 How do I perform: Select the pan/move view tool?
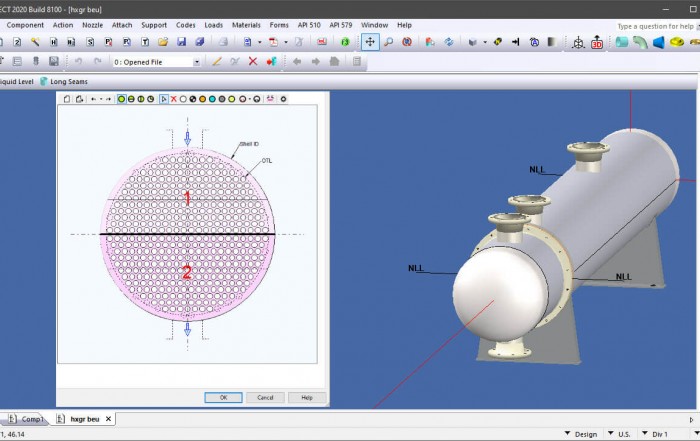(370, 42)
